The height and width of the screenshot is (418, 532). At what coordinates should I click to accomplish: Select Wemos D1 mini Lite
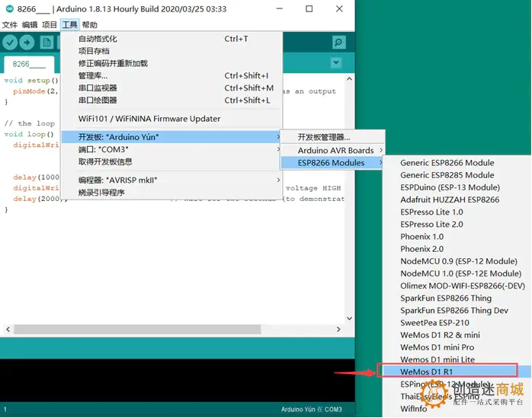point(457,359)
